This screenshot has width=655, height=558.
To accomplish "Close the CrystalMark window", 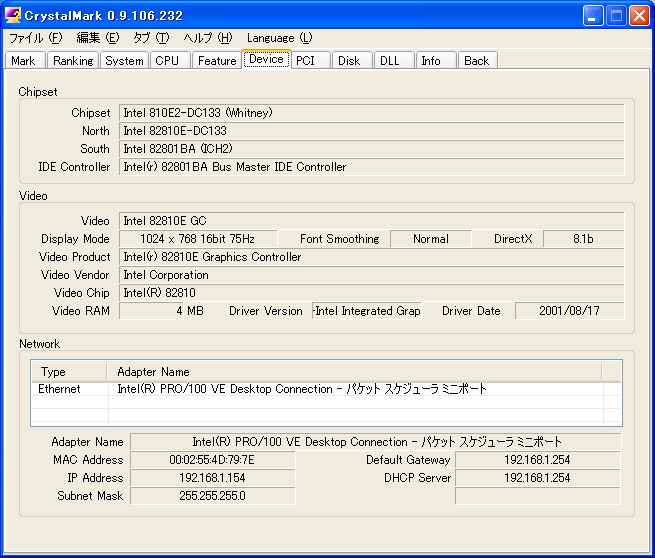I will pos(639,16).
